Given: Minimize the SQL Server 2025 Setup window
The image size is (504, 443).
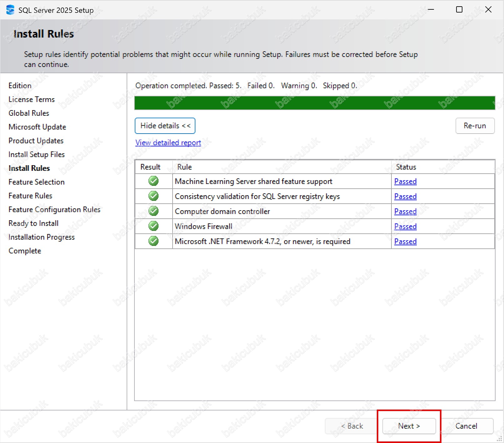Looking at the screenshot, I should coord(431,10).
